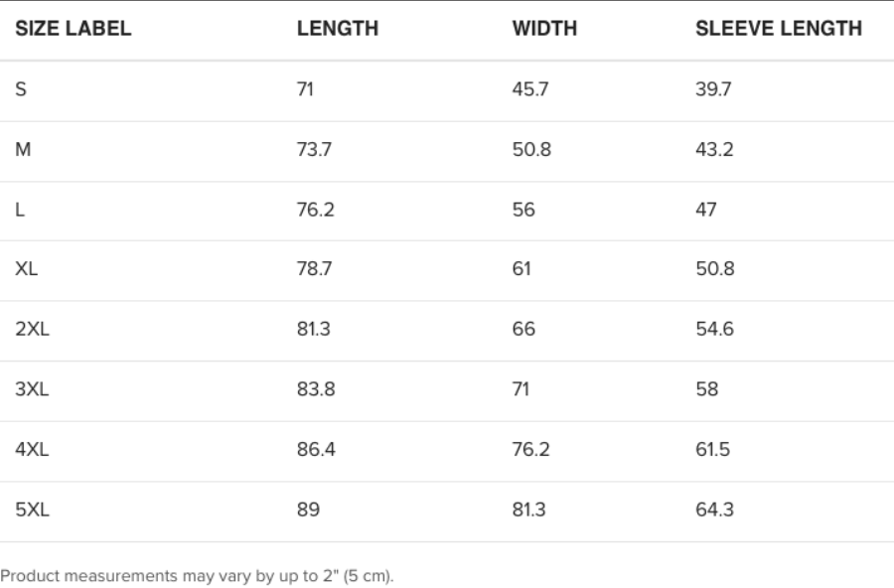Select the L size row label
Image resolution: width=894 pixels, height=588 pixels.
tap(20, 210)
